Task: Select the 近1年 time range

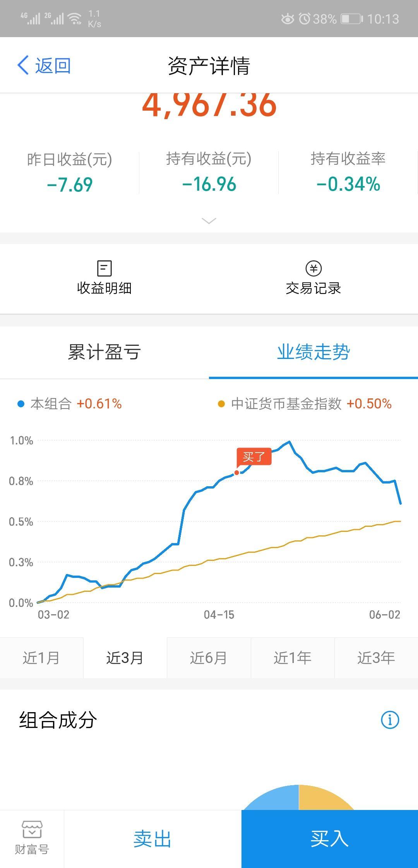Action: (293, 658)
